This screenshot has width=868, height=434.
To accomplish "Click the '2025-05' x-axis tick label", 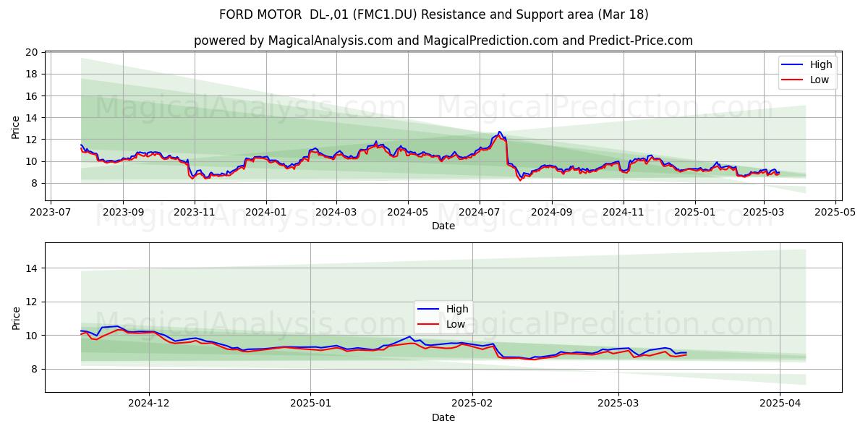I will click(835, 213).
